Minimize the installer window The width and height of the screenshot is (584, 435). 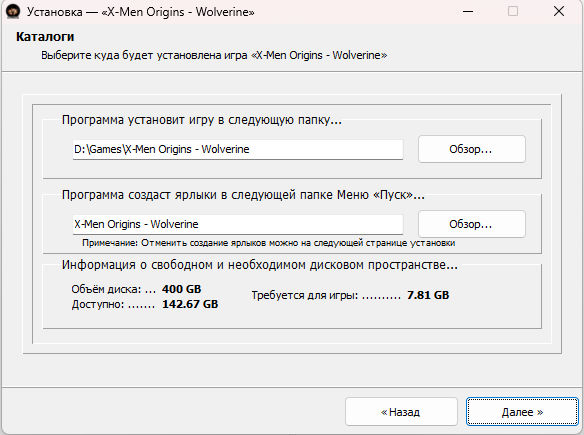(468, 11)
